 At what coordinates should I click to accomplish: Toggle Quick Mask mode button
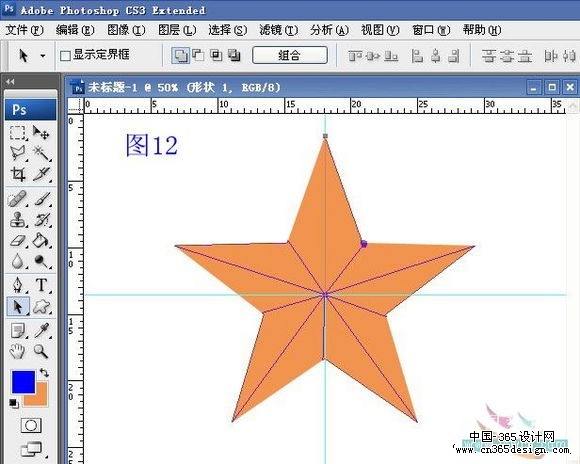click(31, 426)
